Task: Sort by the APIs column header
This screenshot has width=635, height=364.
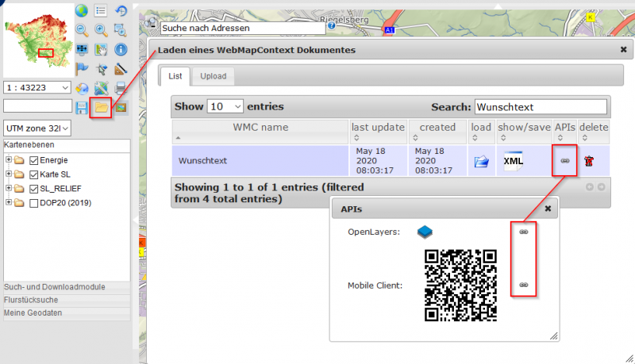Action: click(x=565, y=132)
